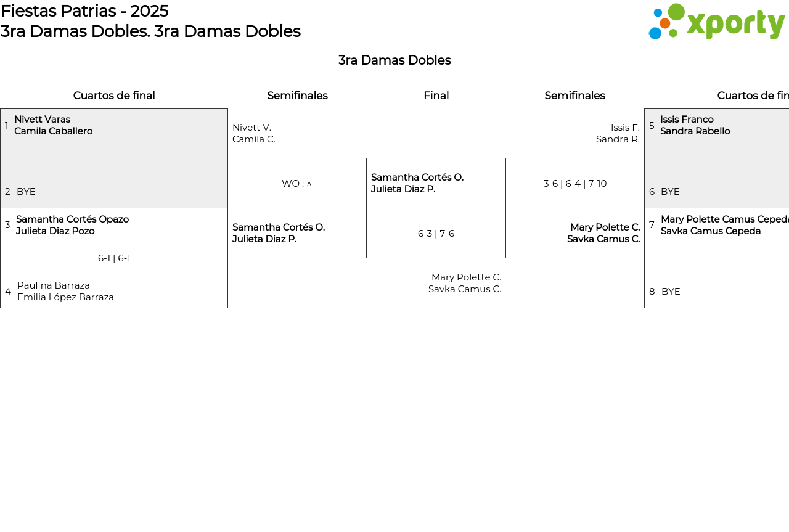The image size is (789, 532).
Task: Open the Nivett Varas / Camila Caballero quarterfinal entry
Action: [54, 125]
